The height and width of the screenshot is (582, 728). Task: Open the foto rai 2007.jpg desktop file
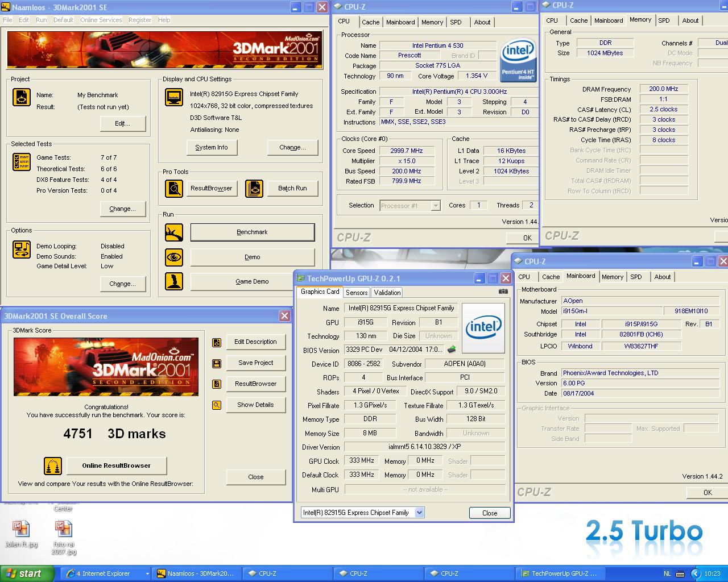[63, 538]
